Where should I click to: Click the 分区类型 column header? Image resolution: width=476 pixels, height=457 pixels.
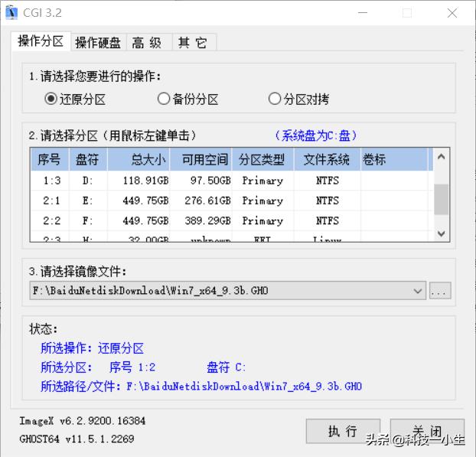[x=262, y=159]
